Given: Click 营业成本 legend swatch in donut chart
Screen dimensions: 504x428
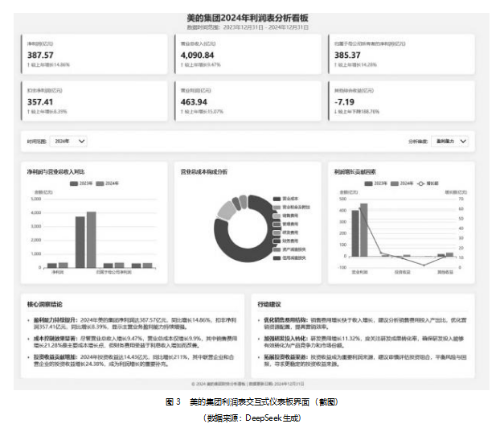Looking at the screenshot, I should pos(275,198).
